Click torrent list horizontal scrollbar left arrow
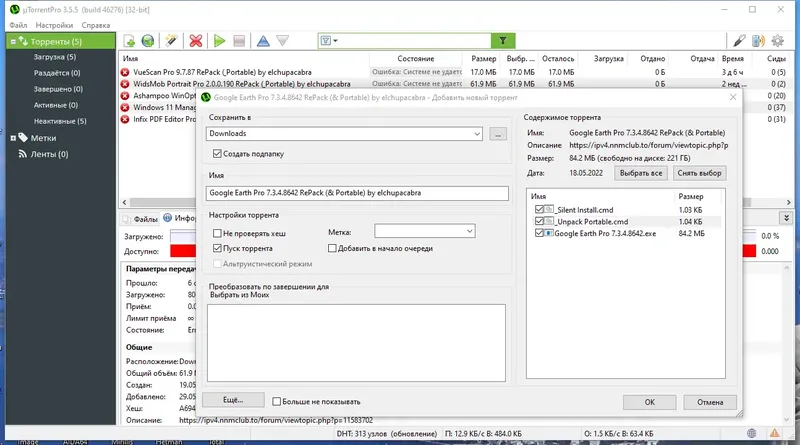Viewport: 800px width, 445px height. coord(124,202)
